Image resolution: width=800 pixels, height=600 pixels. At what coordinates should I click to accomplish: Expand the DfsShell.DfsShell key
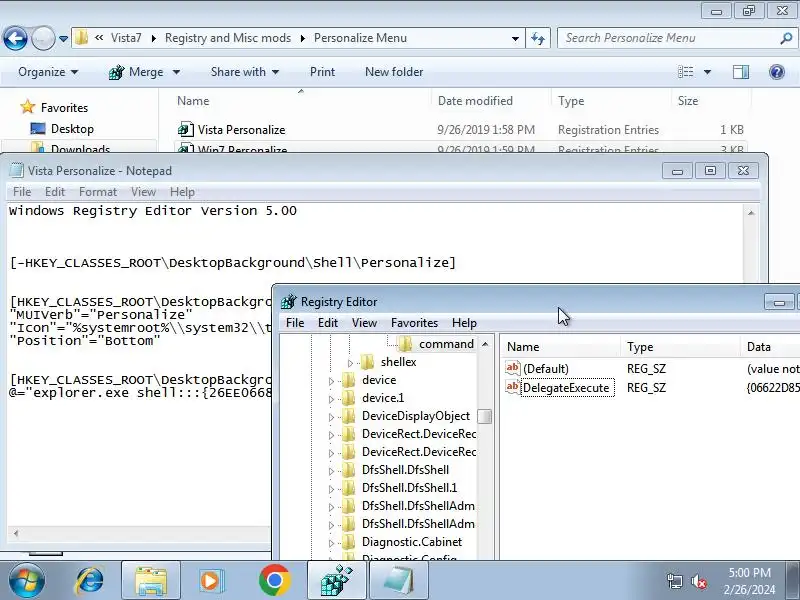(332, 471)
